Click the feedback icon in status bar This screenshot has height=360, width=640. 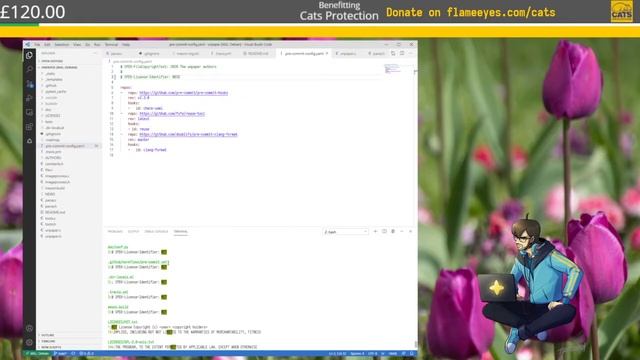403,353
